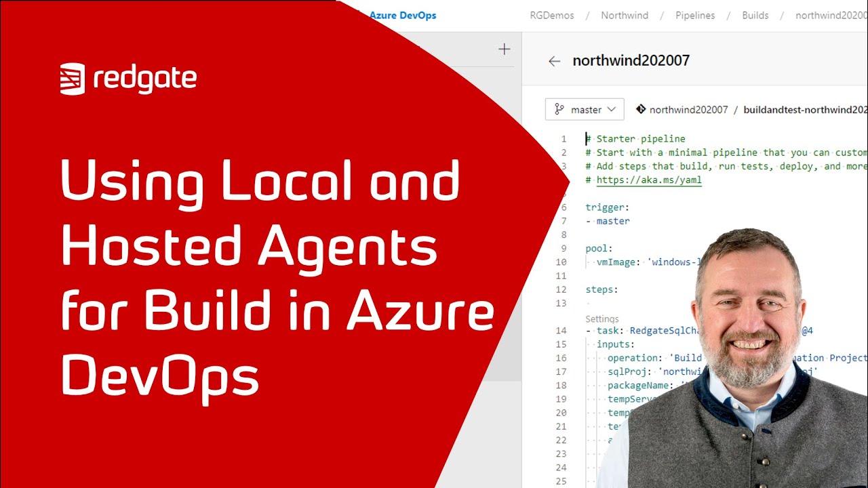Click the back arrow beside northwind202007
Screen dimensions: 868x488
click(554, 61)
